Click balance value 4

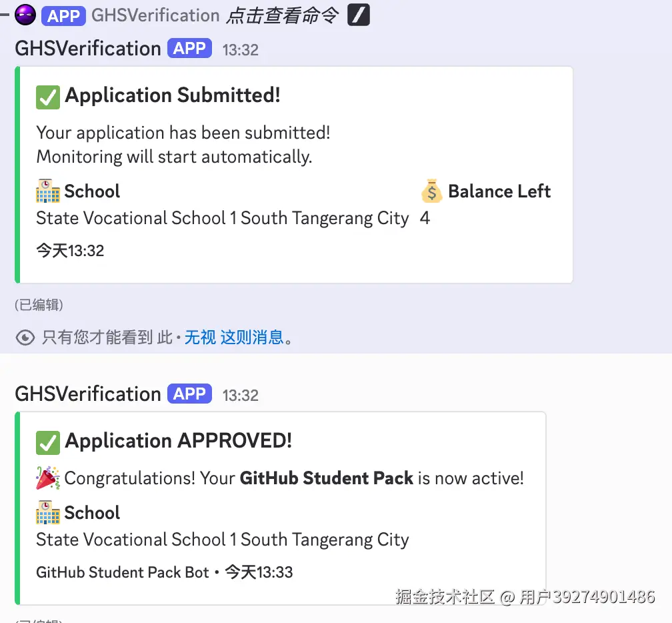425,218
